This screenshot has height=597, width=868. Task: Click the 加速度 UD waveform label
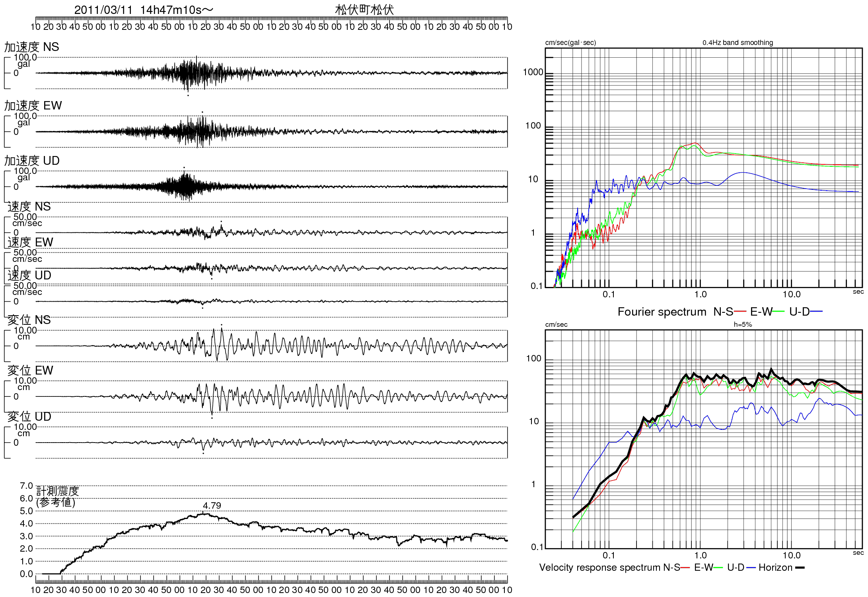pyautogui.click(x=32, y=160)
